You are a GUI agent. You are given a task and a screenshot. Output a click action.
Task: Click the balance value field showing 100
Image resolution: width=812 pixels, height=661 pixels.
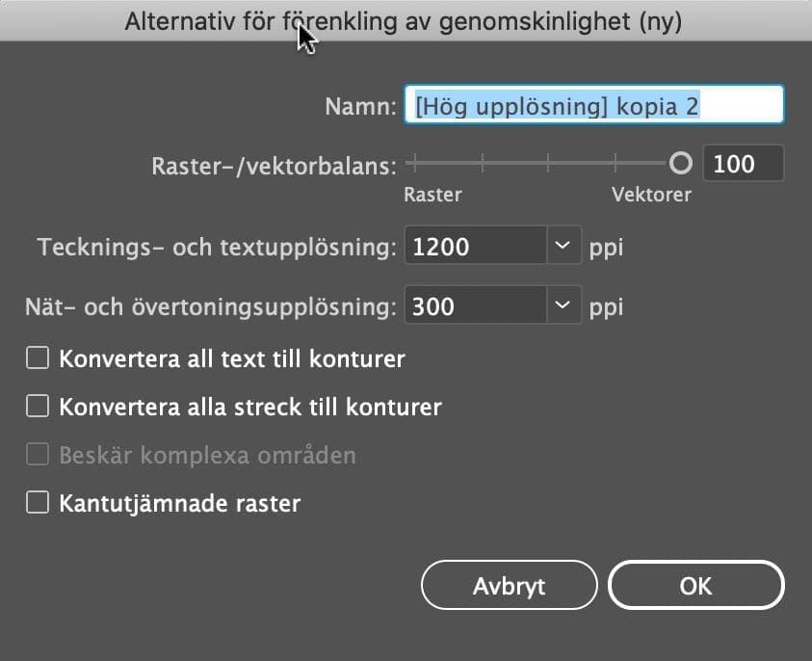(x=742, y=164)
